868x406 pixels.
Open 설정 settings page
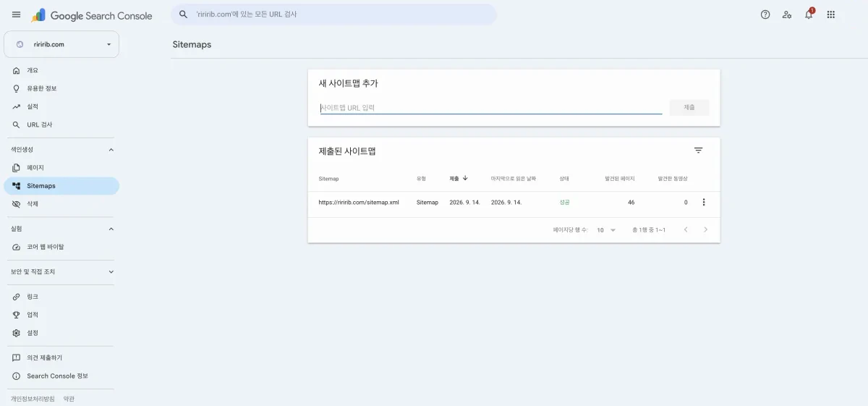point(61,333)
